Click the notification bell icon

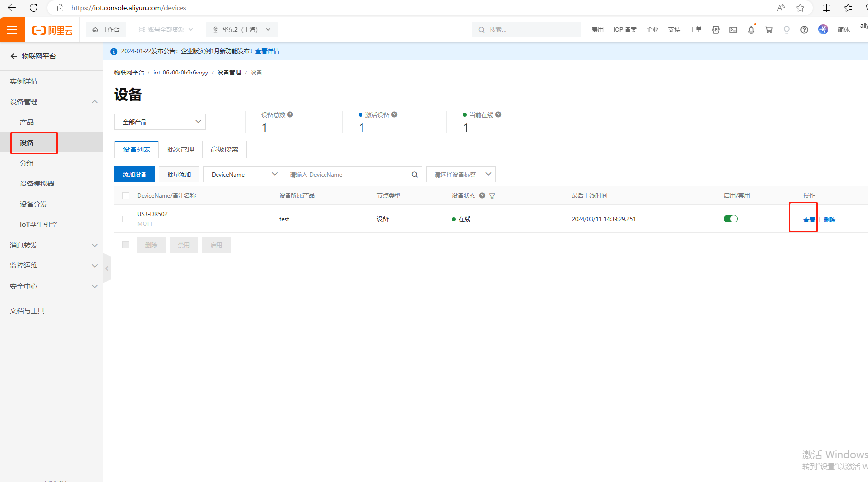[x=751, y=30]
